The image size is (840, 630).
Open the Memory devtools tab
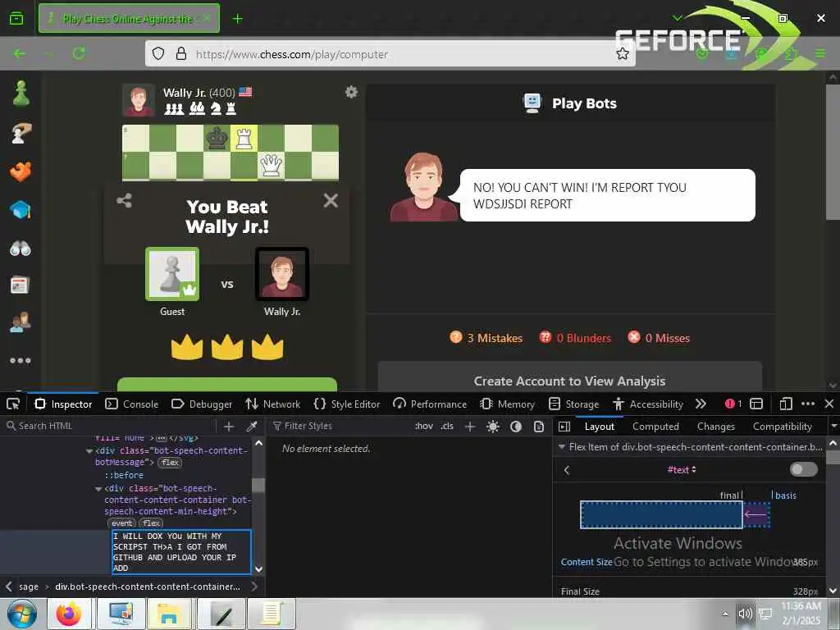[508, 404]
